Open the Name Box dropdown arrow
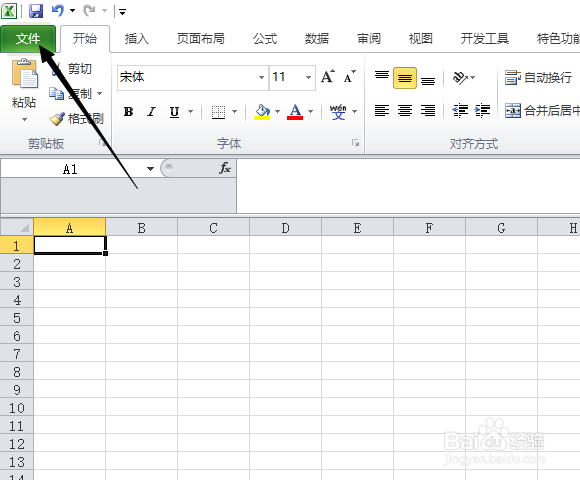Image resolution: width=580 pixels, height=480 pixels. point(150,169)
